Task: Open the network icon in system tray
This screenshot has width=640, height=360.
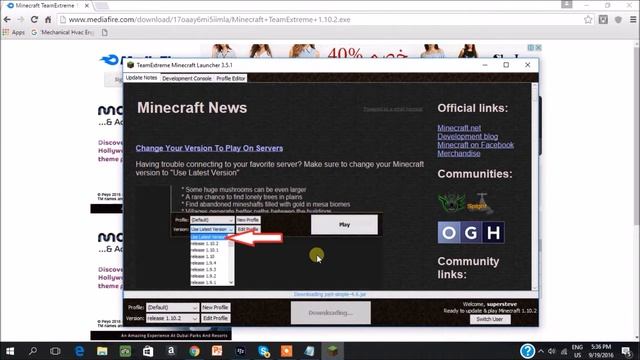Action: (564, 351)
